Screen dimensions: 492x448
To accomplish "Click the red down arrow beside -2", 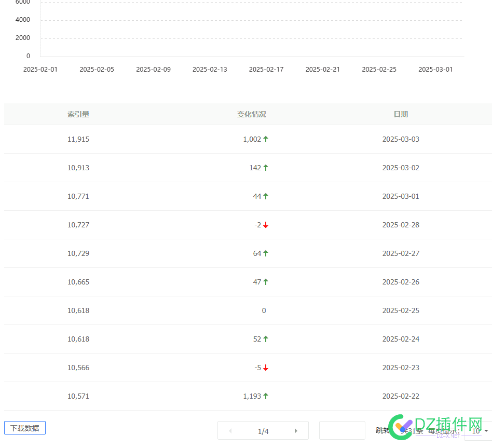I will click(266, 225).
